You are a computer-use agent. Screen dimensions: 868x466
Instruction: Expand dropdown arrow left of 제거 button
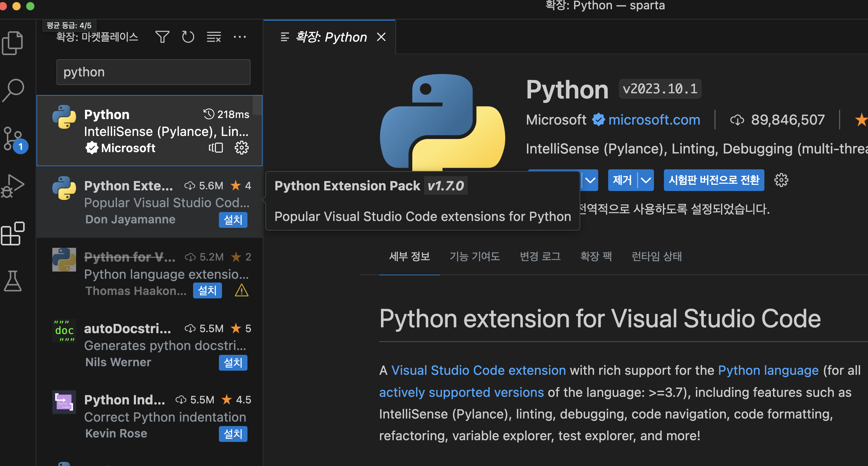(x=590, y=180)
